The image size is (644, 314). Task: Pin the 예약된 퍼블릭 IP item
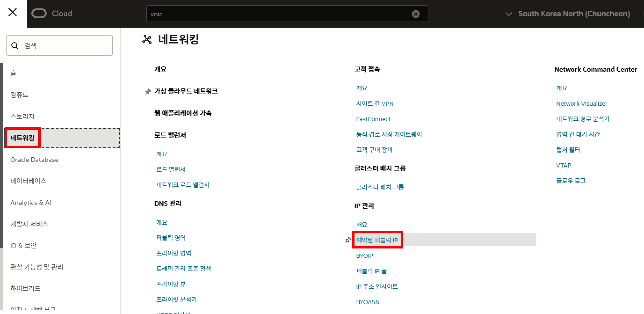(x=348, y=240)
